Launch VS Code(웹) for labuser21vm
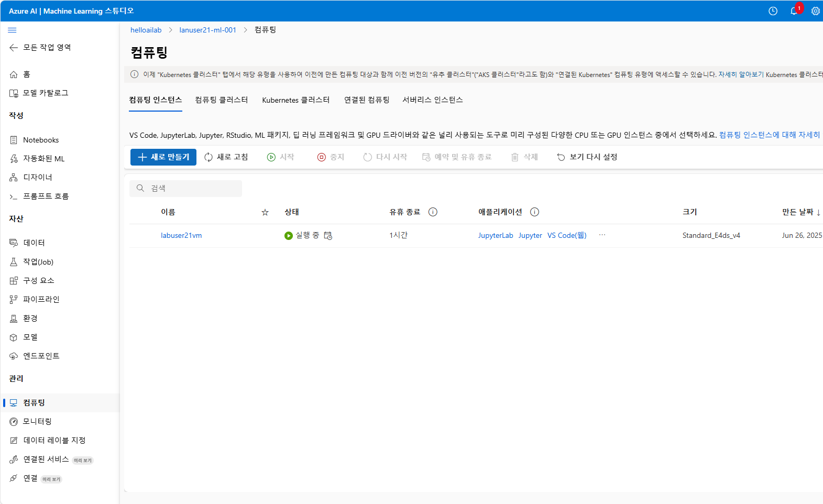Viewport: 823px width, 504px height. pos(567,236)
